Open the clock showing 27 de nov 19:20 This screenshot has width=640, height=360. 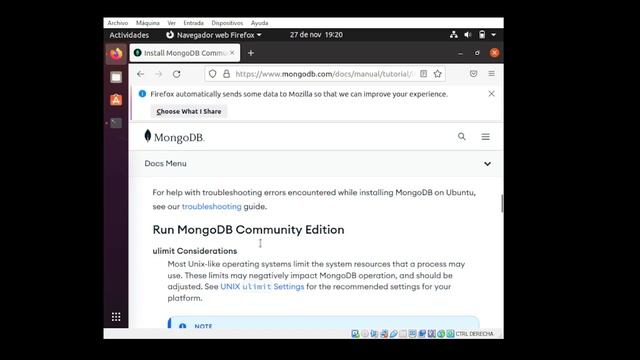click(x=316, y=35)
